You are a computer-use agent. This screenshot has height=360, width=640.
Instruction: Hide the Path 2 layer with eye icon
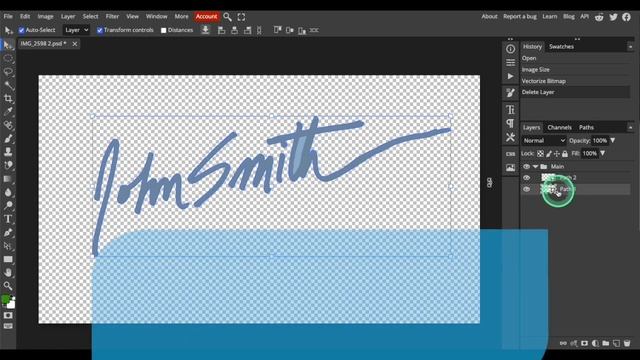click(527, 178)
